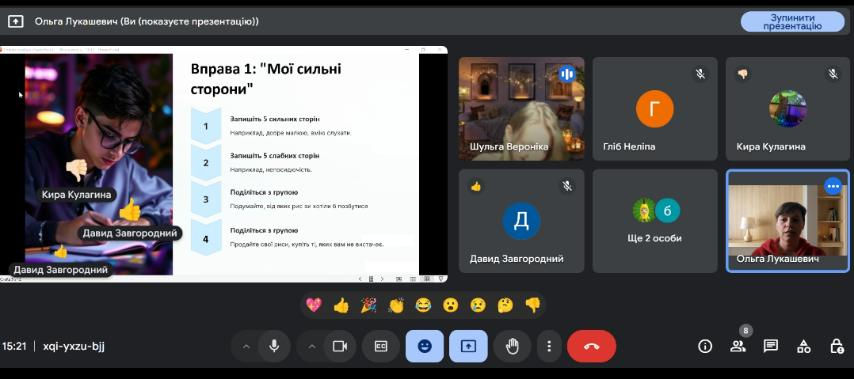The image size is (854, 379).
Task: Select Кира Кулагина participant tile
Action: click(788, 108)
